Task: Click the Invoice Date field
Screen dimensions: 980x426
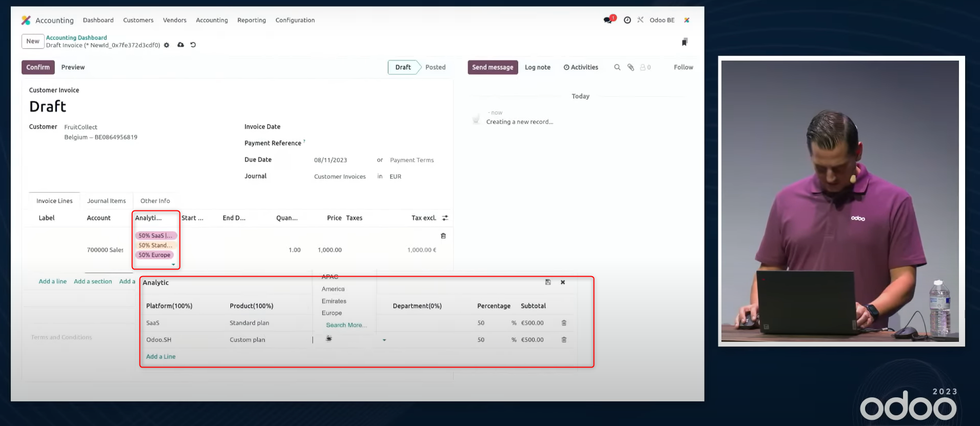Action: click(x=378, y=127)
